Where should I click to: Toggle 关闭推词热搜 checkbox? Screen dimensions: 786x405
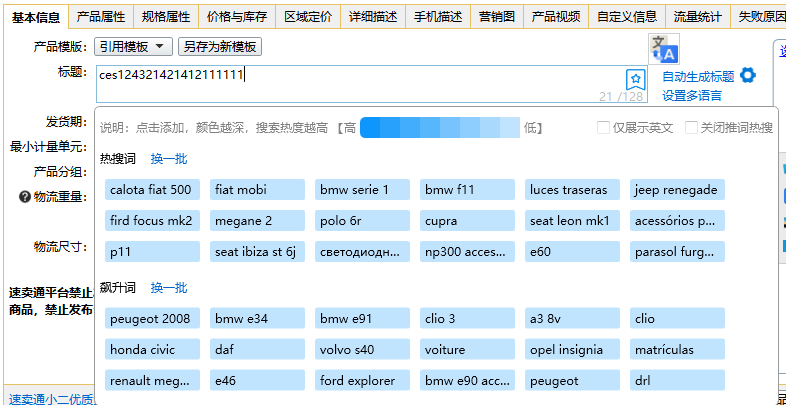691,128
